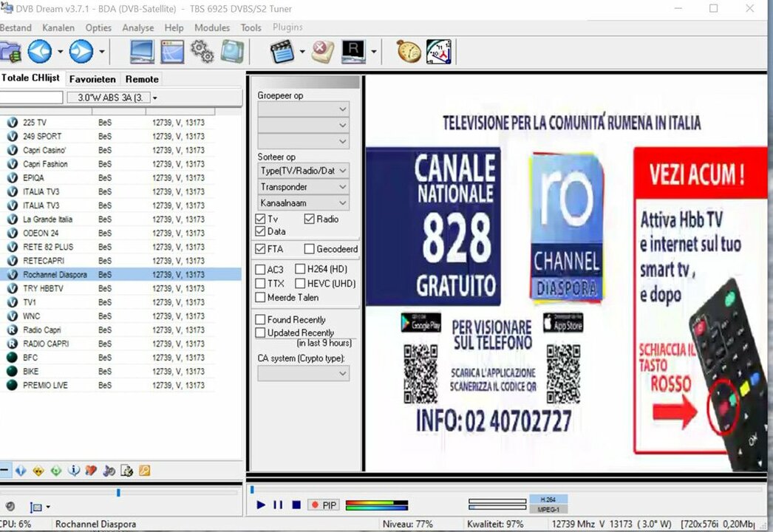Viewport: 773px width, 532px height.
Task: Click the PIP button in playback controls
Action: (x=323, y=504)
